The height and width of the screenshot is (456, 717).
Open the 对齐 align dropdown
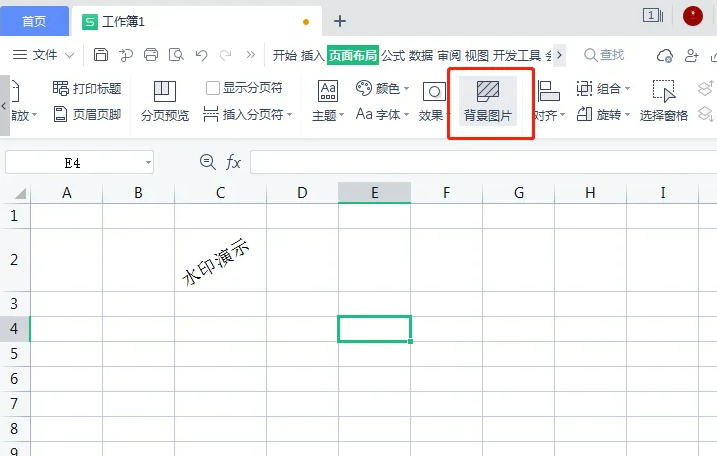tap(549, 102)
